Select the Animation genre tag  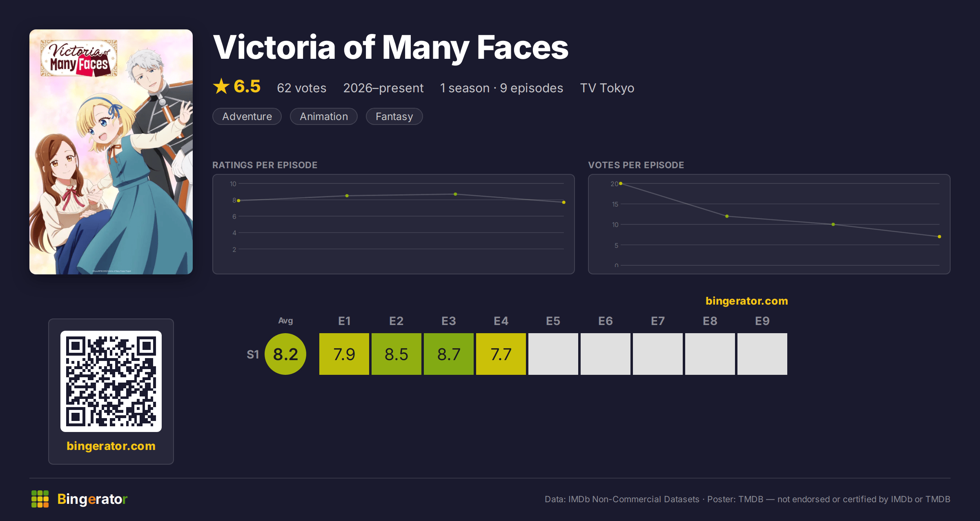click(324, 116)
